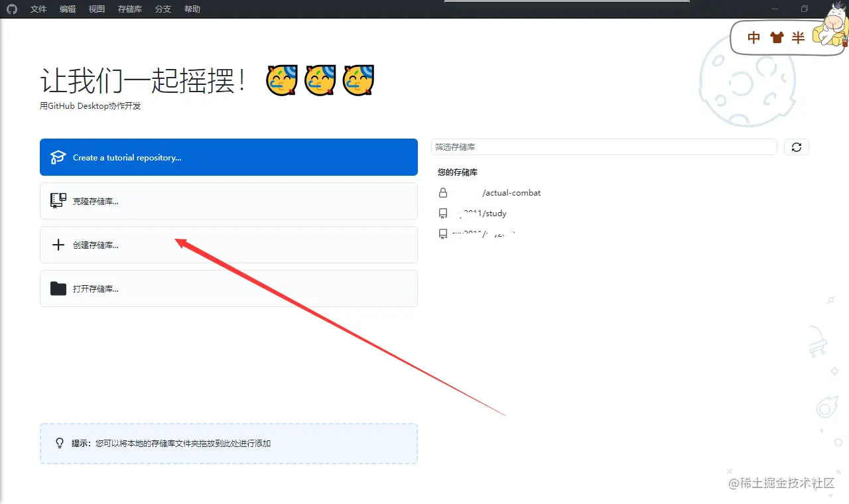This screenshot has height=504, width=849.
Task: Open the 分支 menu
Action: pyautogui.click(x=163, y=9)
